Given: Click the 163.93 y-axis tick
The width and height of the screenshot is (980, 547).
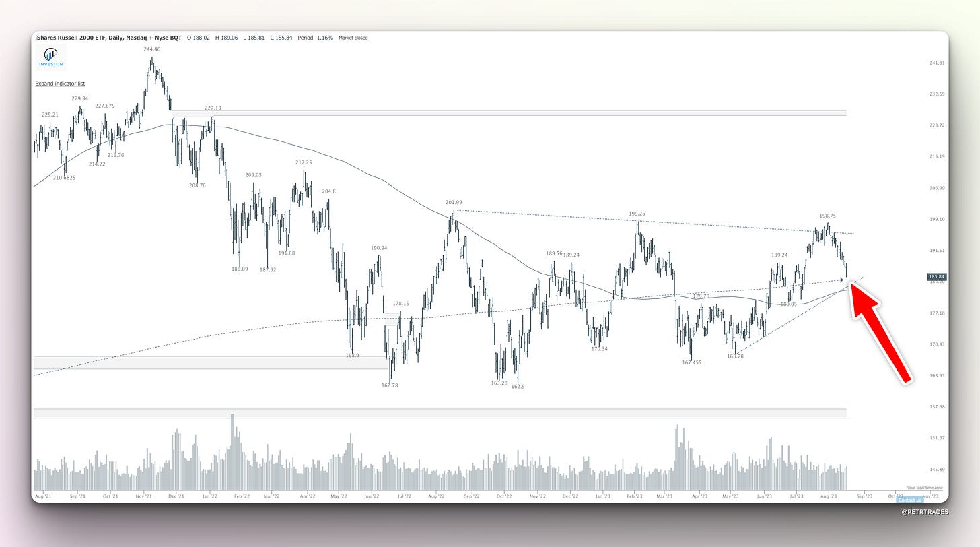Looking at the screenshot, I should point(937,375).
